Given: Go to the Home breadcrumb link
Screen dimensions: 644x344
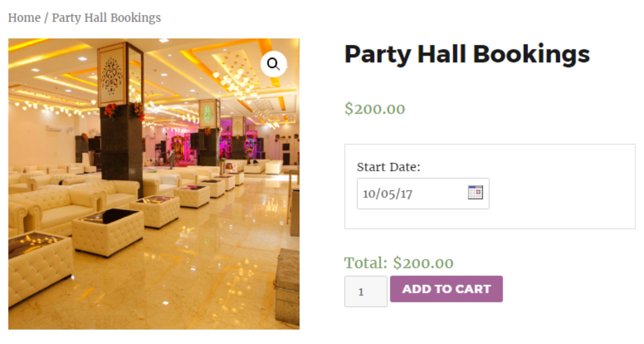Looking at the screenshot, I should 24,18.
